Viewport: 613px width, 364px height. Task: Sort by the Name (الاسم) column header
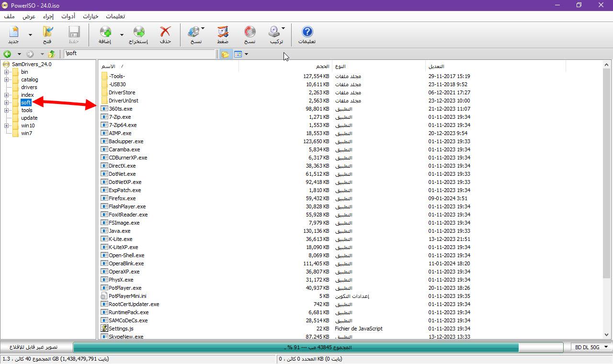168,66
